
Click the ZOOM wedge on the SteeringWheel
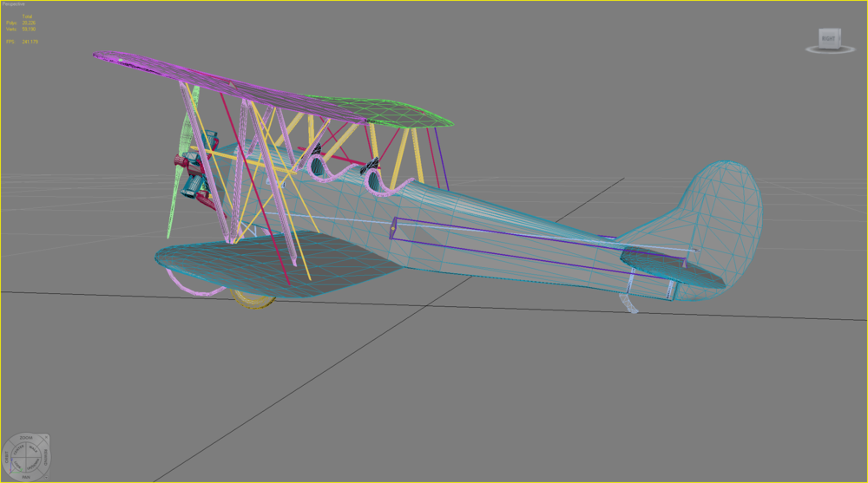(x=25, y=438)
